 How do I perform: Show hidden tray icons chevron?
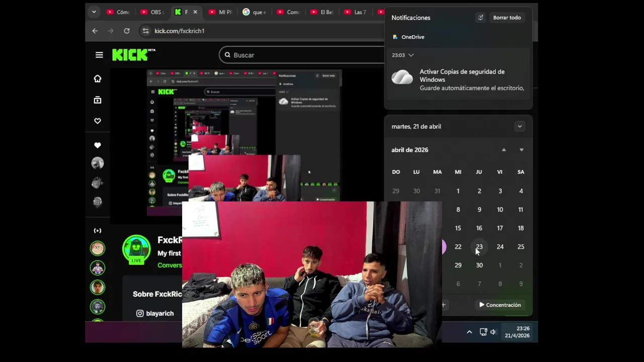pos(469,332)
